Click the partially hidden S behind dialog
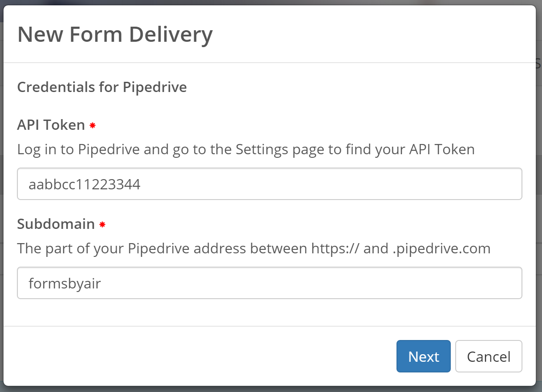 [x=538, y=63]
